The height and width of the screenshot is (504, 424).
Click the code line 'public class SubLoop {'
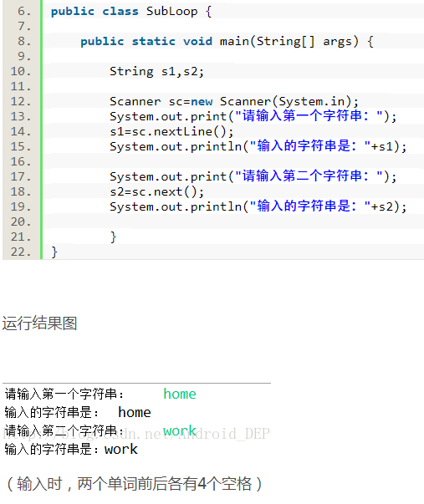(131, 11)
